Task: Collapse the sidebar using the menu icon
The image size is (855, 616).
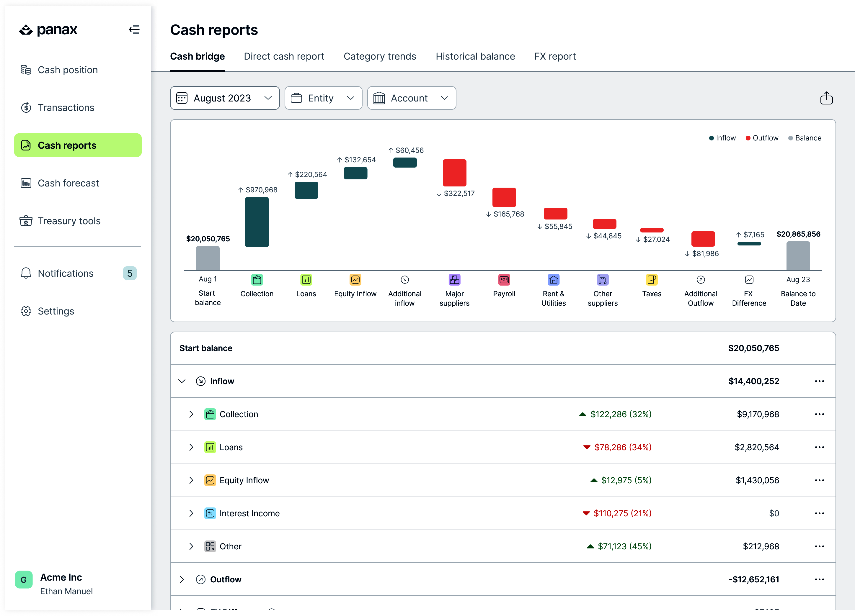Action: 134,30
